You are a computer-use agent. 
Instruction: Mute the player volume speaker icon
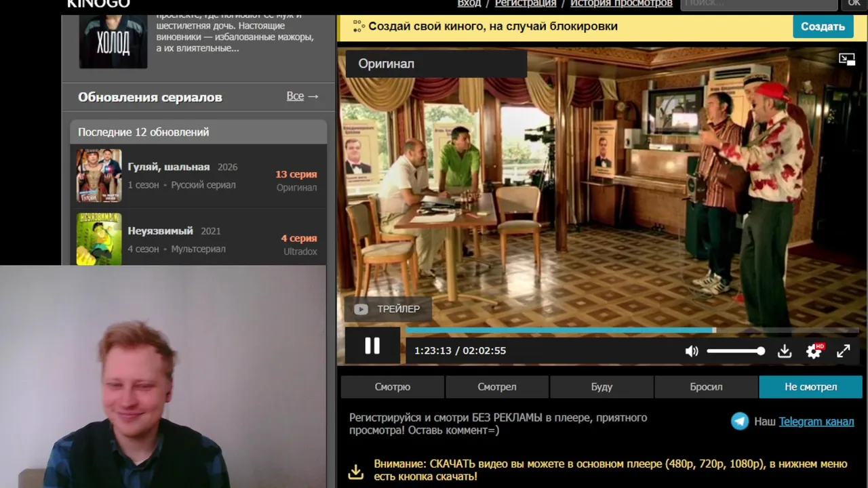692,351
